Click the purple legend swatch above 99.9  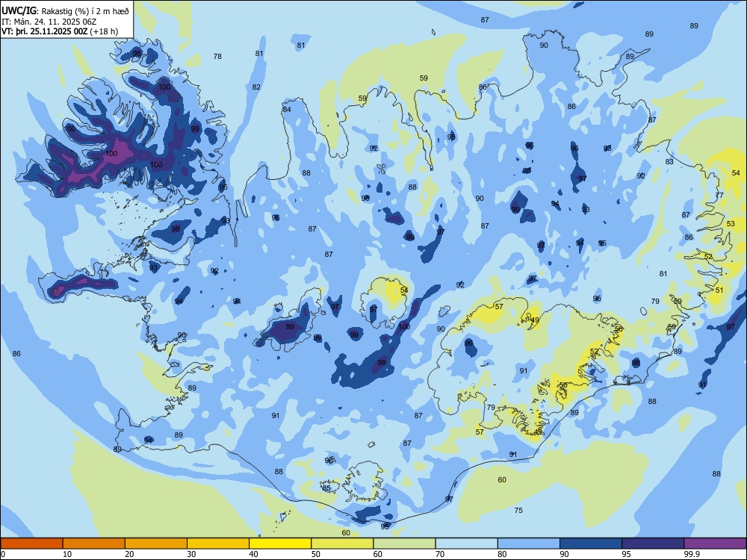[715, 544]
